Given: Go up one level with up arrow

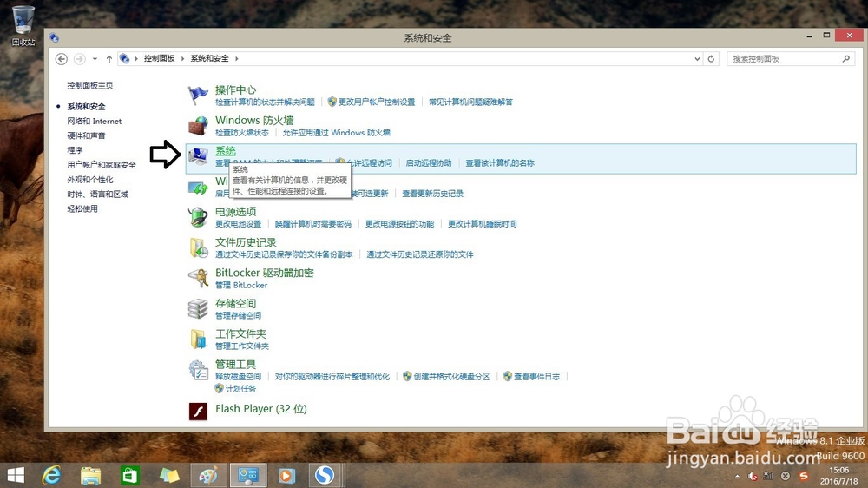Looking at the screenshot, I should (x=109, y=59).
